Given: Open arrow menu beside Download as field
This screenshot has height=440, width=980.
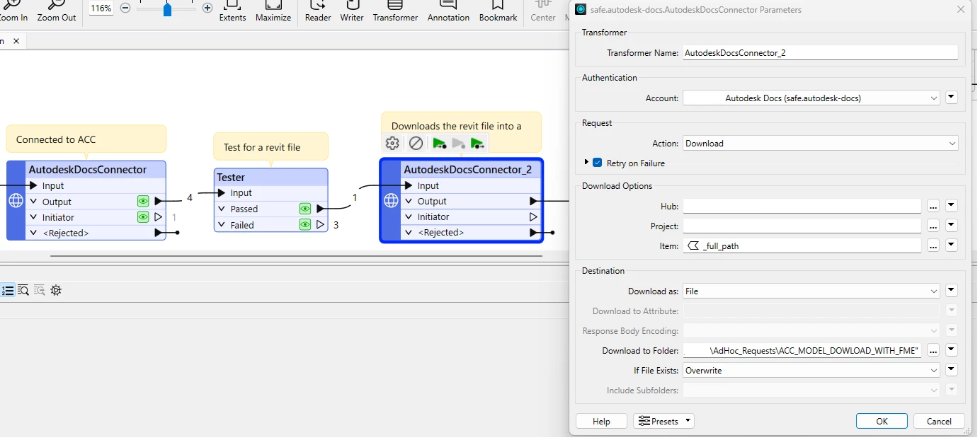Looking at the screenshot, I should (x=952, y=291).
